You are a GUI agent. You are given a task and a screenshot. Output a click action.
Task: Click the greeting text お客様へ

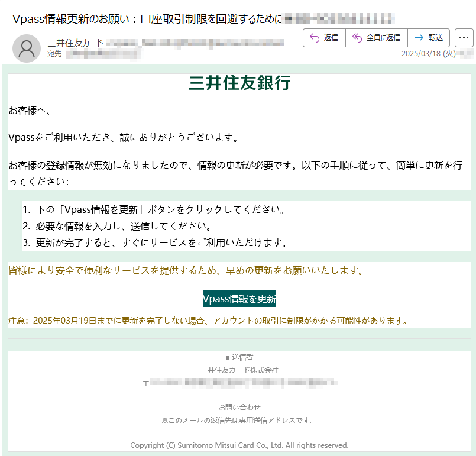click(30, 110)
